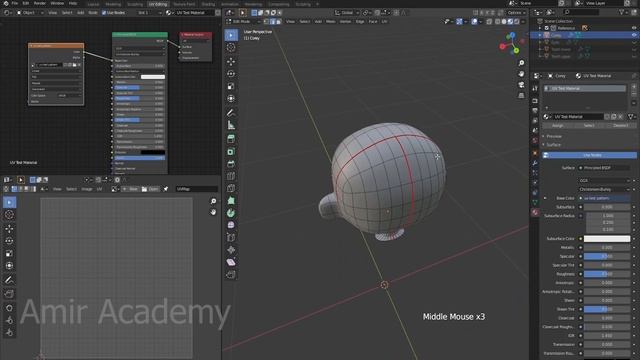Image resolution: width=640 pixels, height=360 pixels.
Task: Select the Rotate tool in 3D viewport toolbar
Action: pyautogui.click(x=231, y=74)
